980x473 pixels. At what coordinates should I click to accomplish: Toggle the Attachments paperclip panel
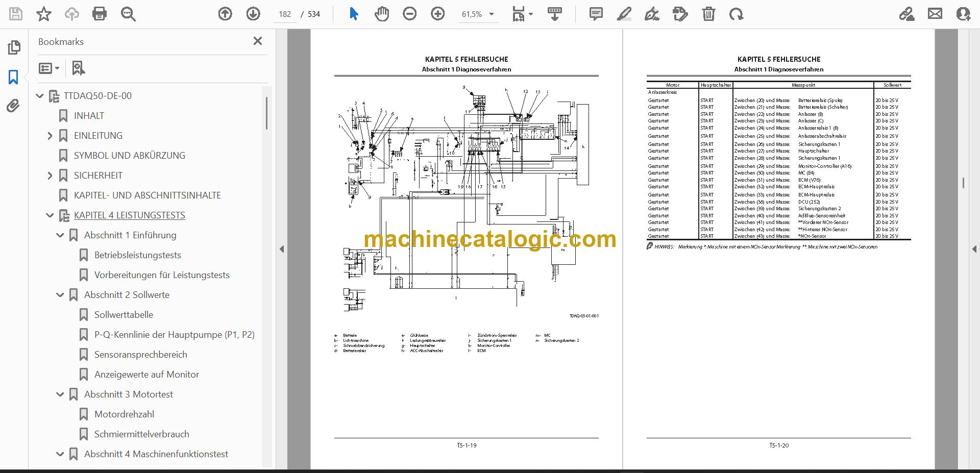pos(13,106)
